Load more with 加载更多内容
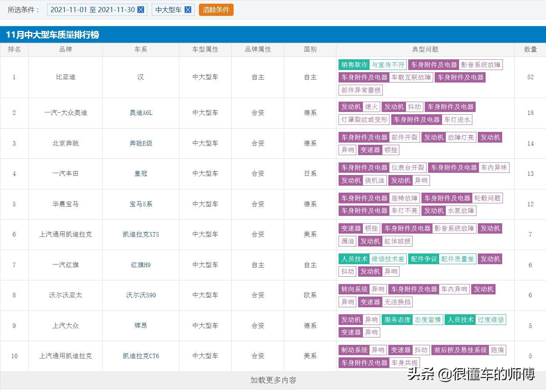The width and height of the screenshot is (546, 392). 273,380
